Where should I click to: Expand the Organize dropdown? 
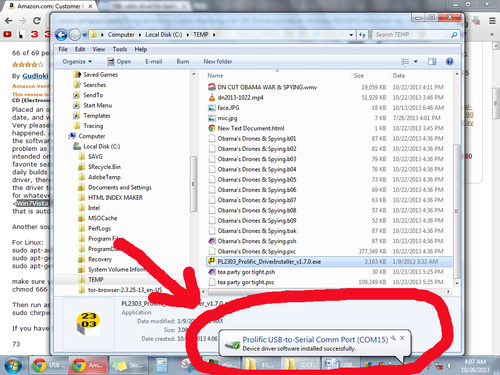point(77,62)
